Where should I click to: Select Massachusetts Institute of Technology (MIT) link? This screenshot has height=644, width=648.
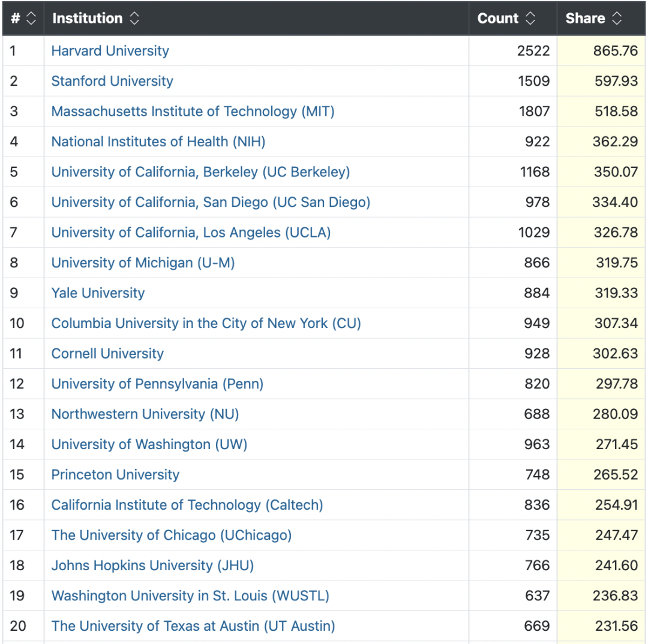(x=193, y=112)
